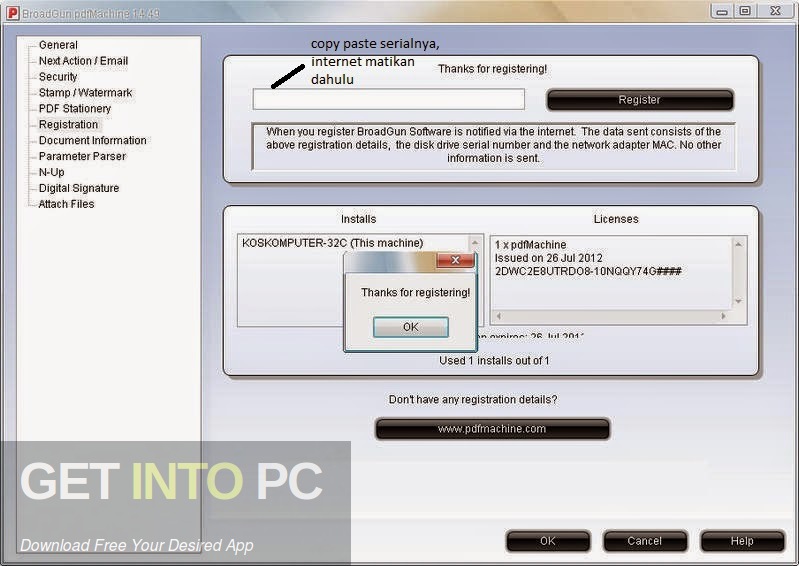Open the N-Up settings page

tap(51, 172)
